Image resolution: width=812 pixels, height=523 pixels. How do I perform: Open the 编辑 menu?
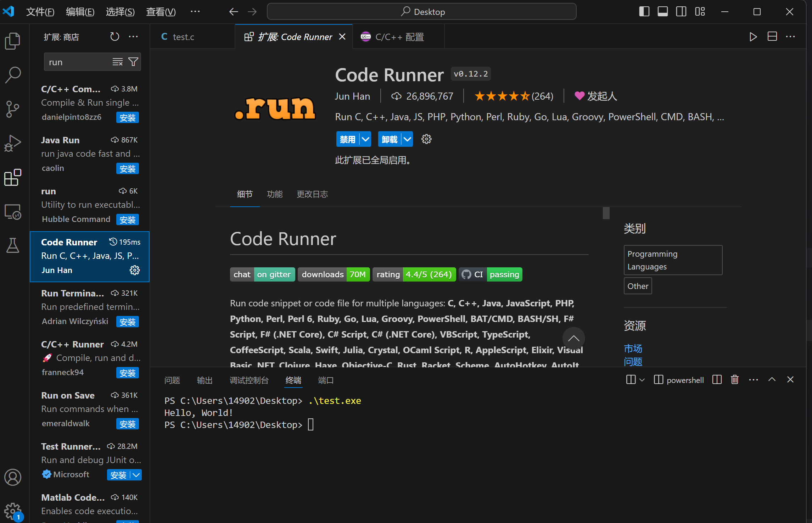point(80,12)
